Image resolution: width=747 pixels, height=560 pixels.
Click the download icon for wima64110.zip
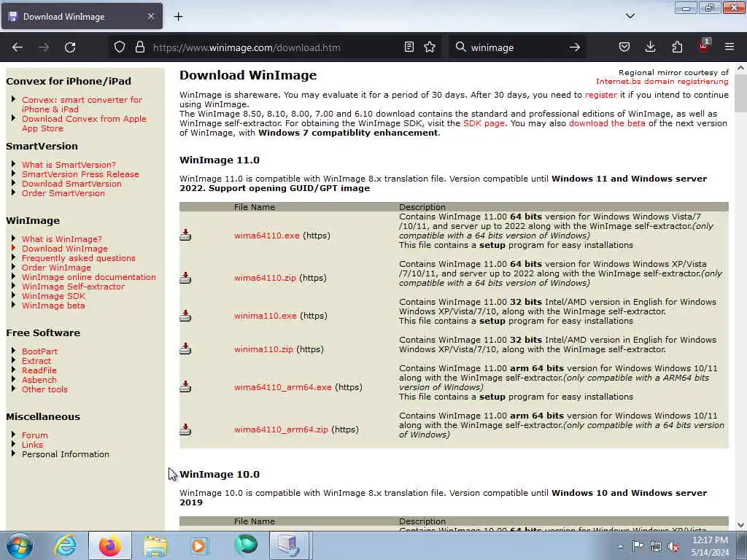(x=185, y=278)
